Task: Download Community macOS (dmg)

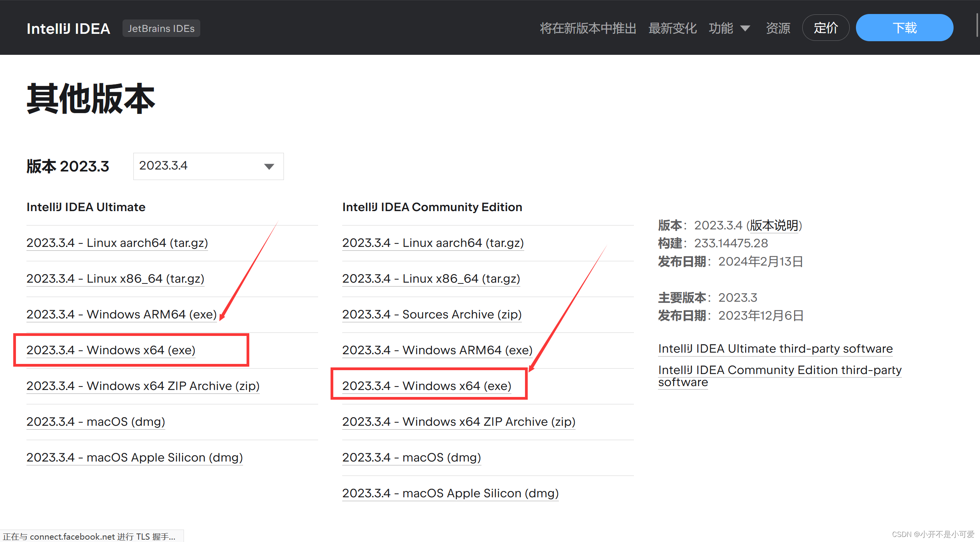Action: click(x=411, y=457)
